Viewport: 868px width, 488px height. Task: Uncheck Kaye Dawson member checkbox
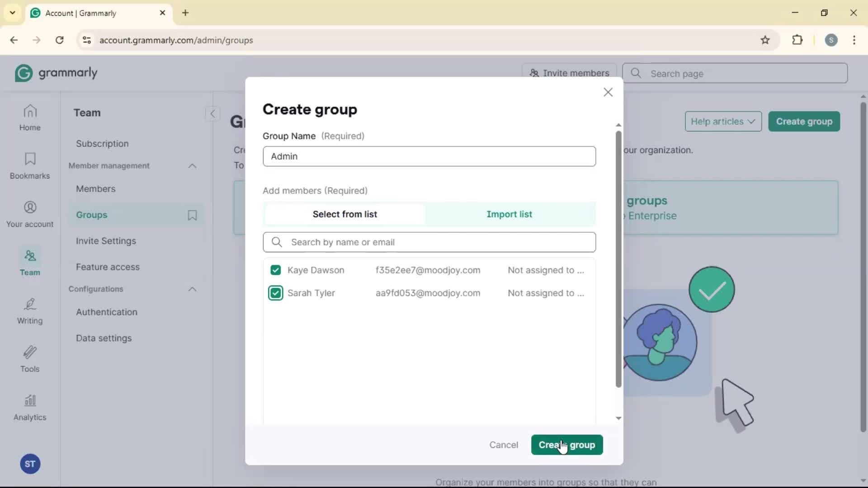(x=275, y=270)
